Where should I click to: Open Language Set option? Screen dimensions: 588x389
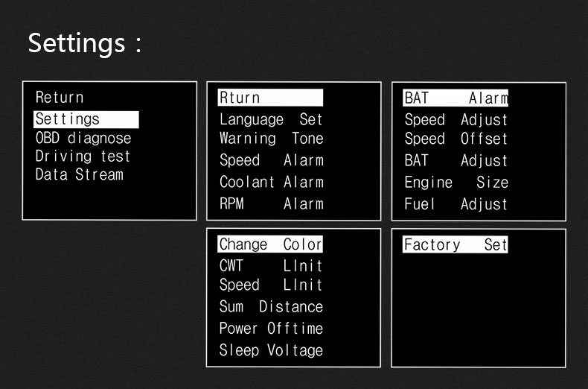point(271,119)
